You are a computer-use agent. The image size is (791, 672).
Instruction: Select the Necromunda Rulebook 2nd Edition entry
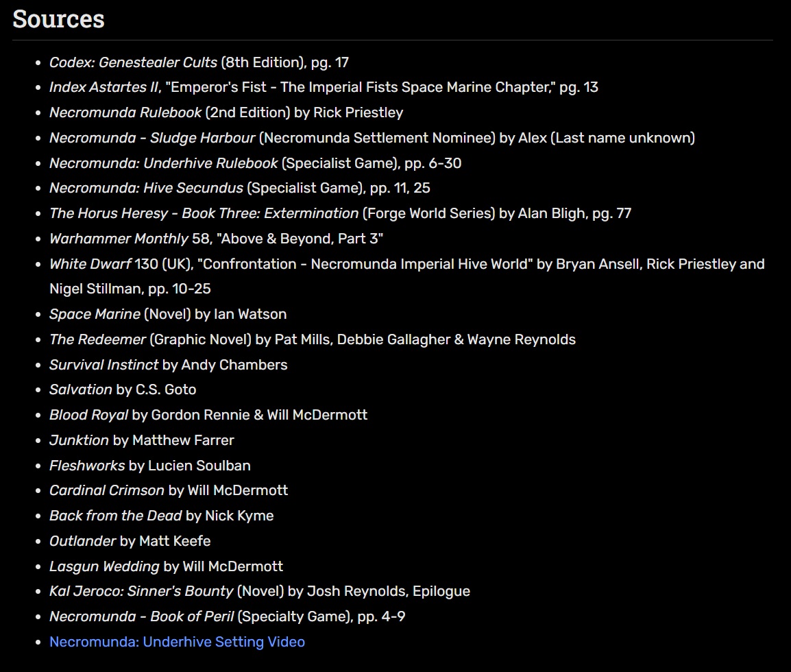click(226, 112)
